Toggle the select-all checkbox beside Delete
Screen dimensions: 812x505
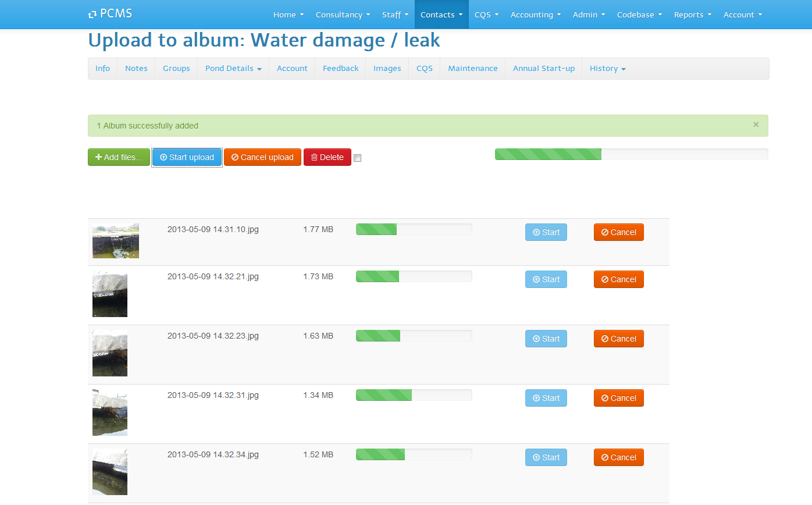pyautogui.click(x=358, y=158)
